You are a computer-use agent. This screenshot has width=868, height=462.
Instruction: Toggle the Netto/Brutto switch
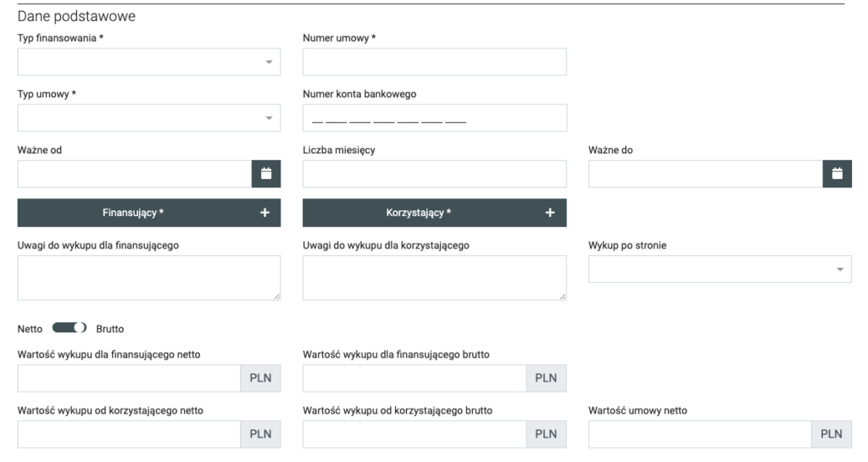pyautogui.click(x=70, y=328)
